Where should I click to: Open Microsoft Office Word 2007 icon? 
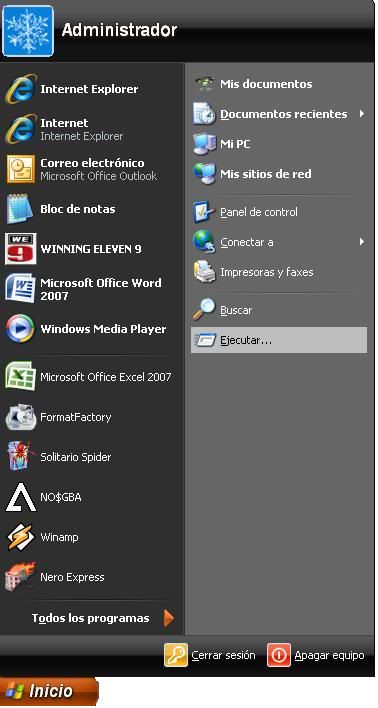[21, 288]
